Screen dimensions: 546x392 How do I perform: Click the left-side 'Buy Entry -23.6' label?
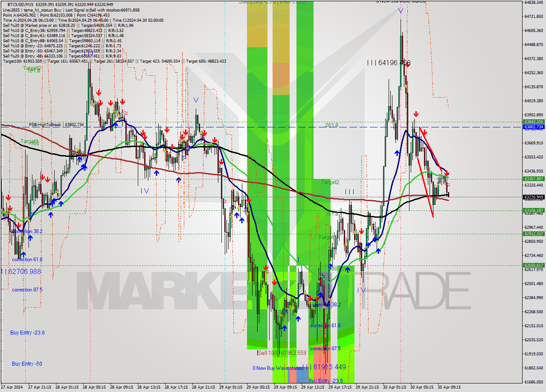coord(27,333)
